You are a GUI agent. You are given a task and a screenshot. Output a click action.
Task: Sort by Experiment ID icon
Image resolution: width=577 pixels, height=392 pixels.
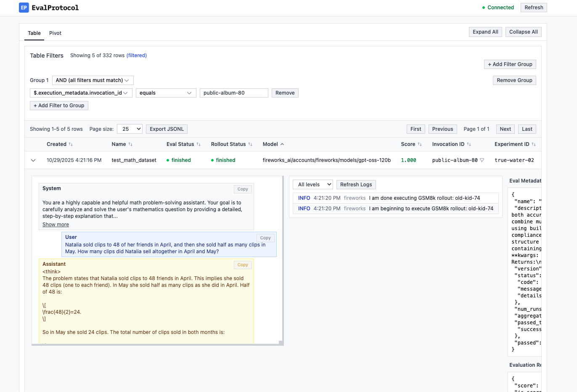pos(534,144)
